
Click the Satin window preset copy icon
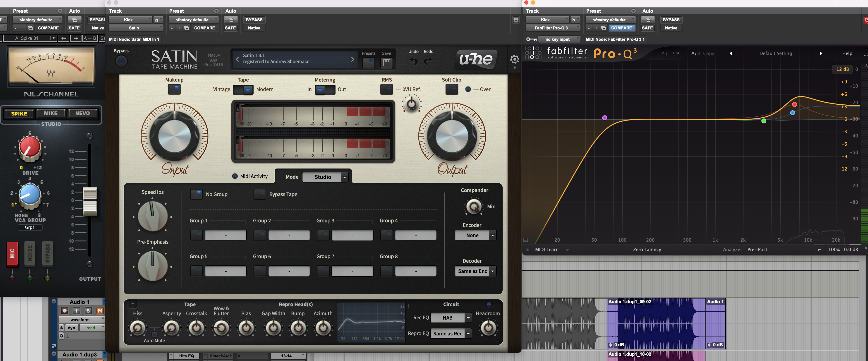(x=186, y=28)
